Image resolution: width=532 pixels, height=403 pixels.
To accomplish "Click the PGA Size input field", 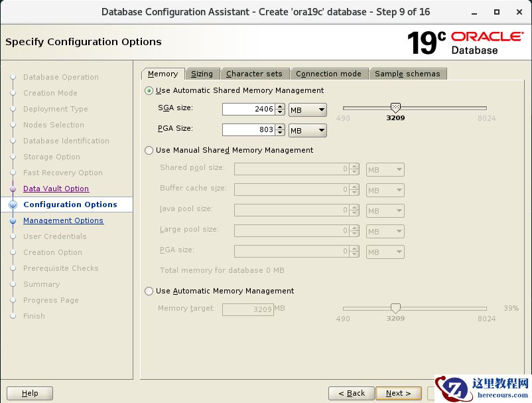I will [x=249, y=129].
